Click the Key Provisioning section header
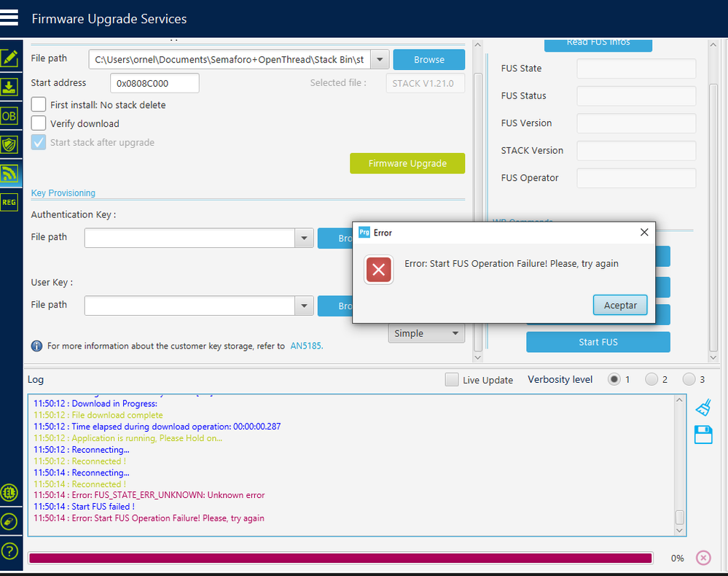 (x=63, y=192)
